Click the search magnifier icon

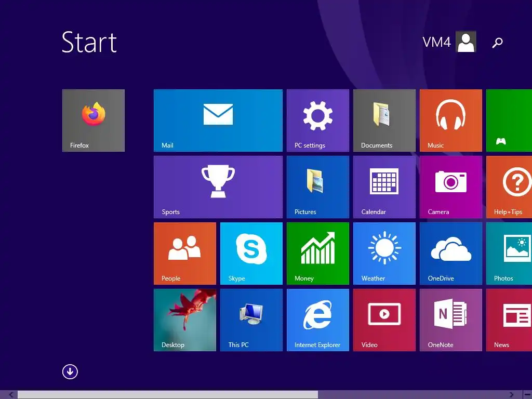click(x=497, y=43)
